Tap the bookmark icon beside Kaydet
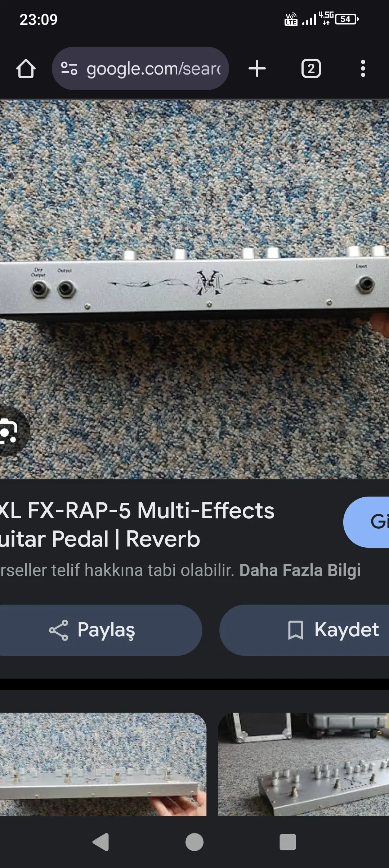Viewport: 389px width, 868px height. 296,630
